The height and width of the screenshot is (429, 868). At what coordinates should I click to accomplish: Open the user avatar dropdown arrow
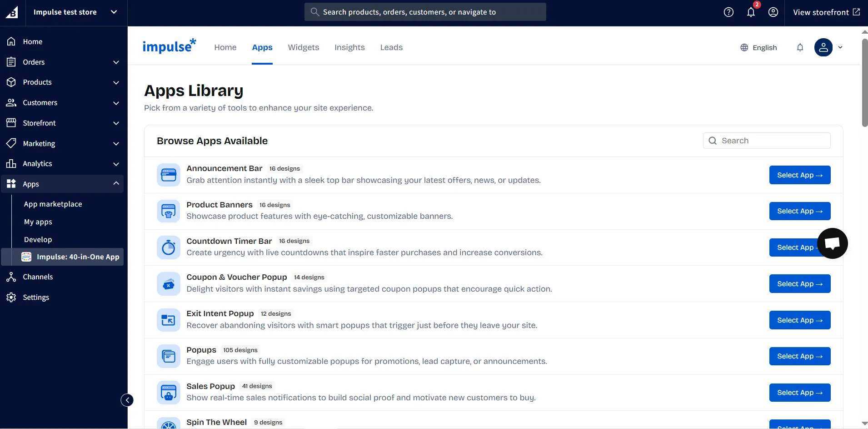[x=840, y=47]
